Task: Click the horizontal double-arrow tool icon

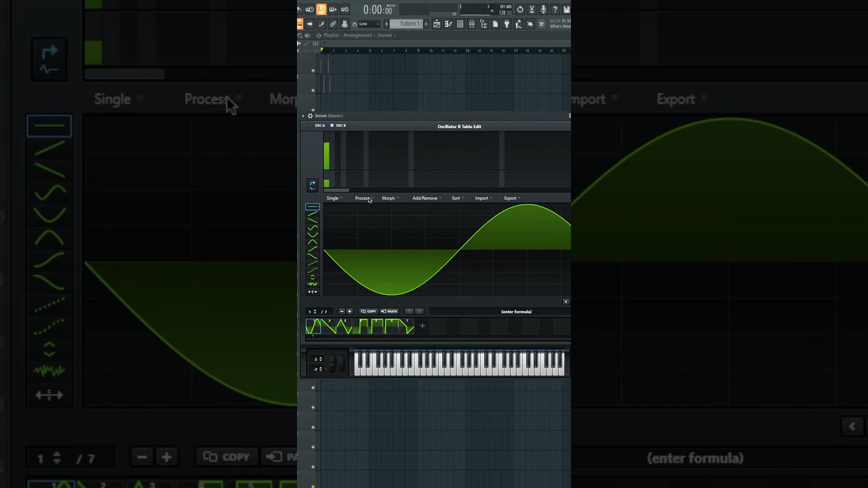Action: [313, 291]
